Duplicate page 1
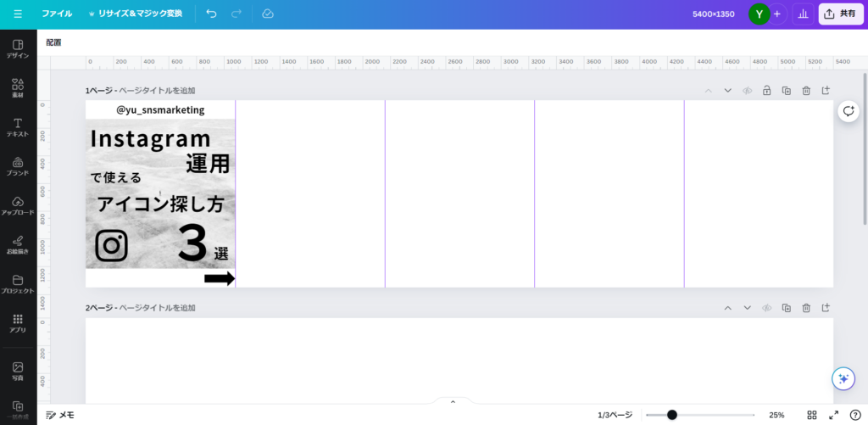Screen dimensions: 868x425 click(786, 90)
